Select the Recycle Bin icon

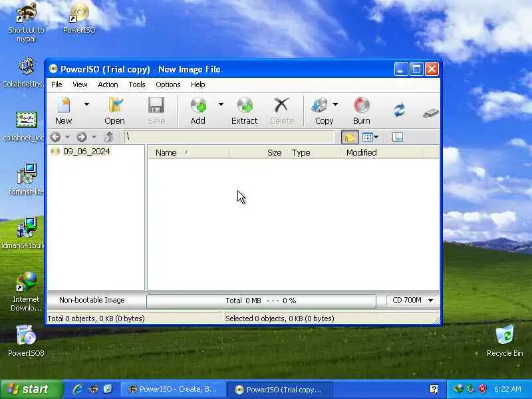(x=505, y=340)
